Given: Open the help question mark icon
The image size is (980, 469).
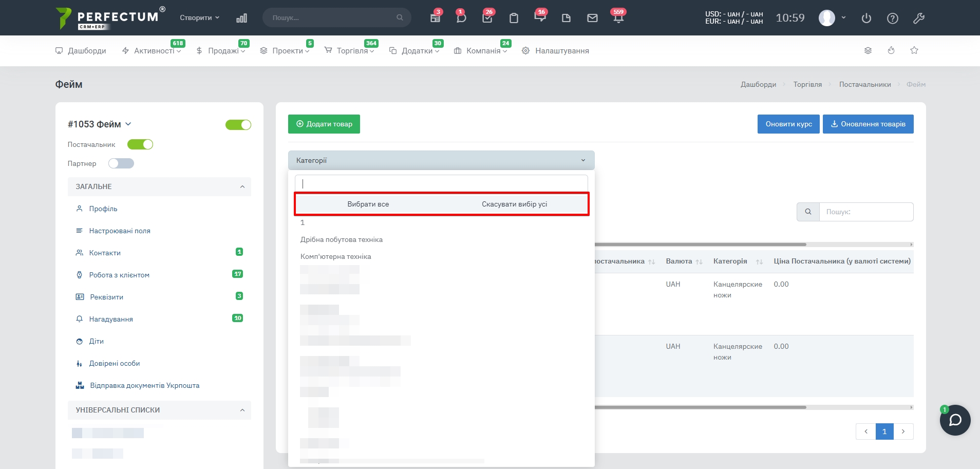Looking at the screenshot, I should [x=893, y=18].
